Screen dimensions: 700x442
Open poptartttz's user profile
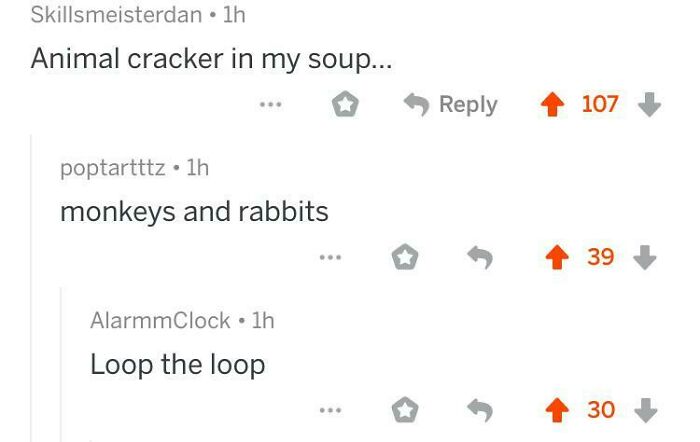click(x=112, y=168)
